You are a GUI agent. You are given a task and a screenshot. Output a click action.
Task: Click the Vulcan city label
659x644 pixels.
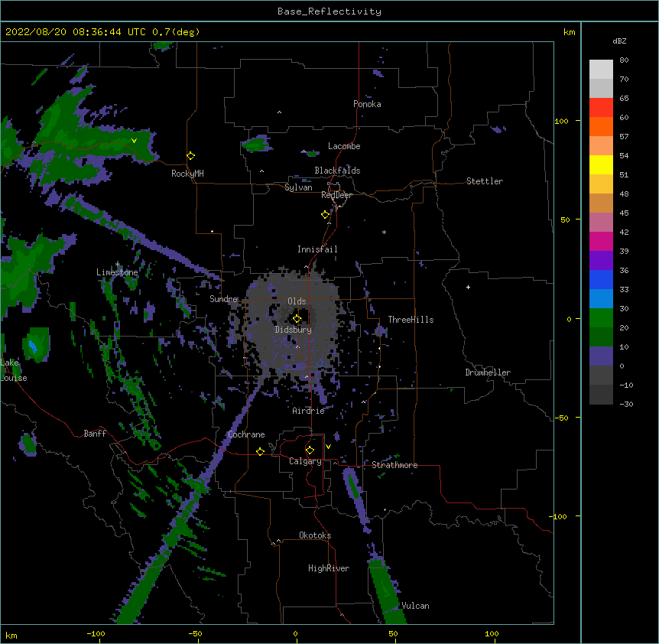pyautogui.click(x=415, y=606)
